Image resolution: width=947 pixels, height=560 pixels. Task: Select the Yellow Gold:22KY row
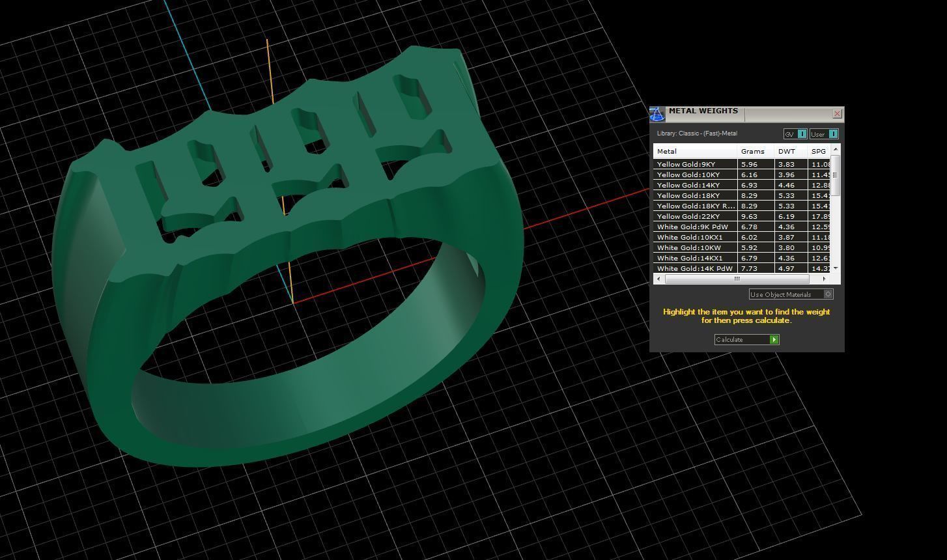[x=742, y=216]
